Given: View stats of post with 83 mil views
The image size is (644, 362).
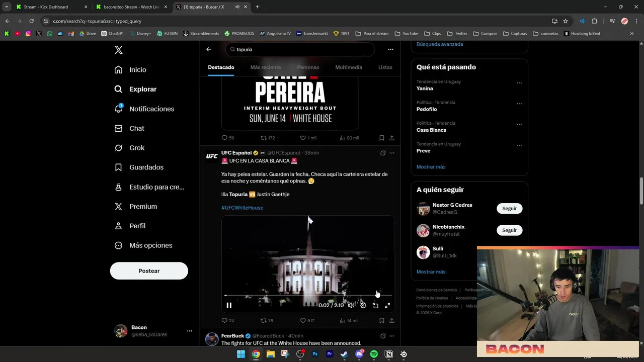Looking at the screenshot, I should pyautogui.click(x=349, y=138).
